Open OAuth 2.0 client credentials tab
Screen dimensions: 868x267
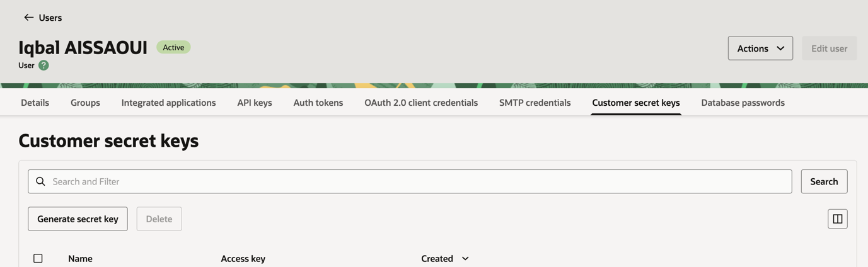click(x=421, y=103)
